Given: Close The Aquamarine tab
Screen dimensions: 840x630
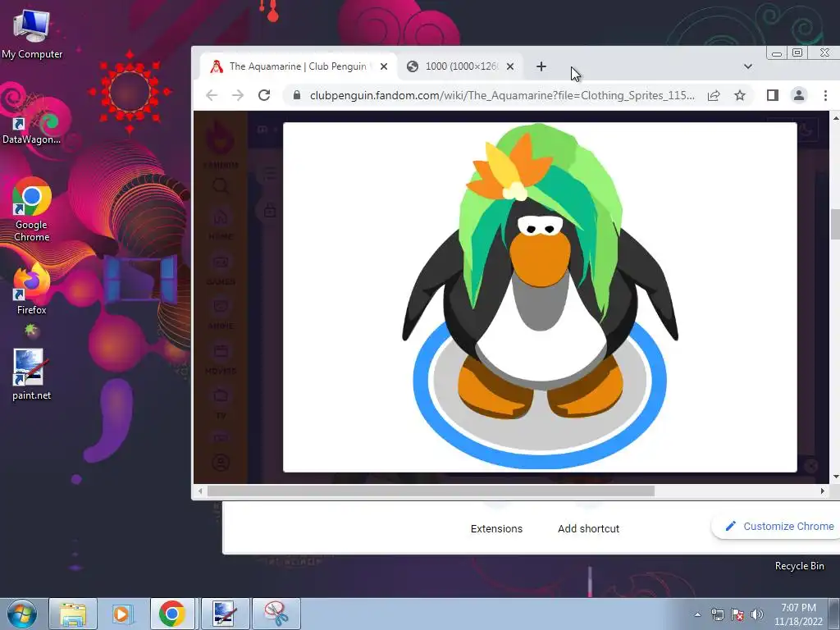Looking at the screenshot, I should pos(384,66).
